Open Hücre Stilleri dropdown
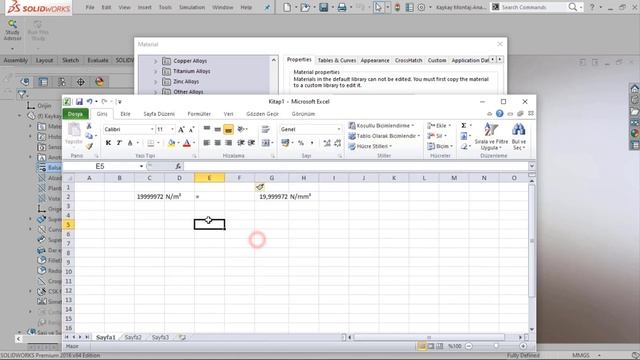Viewport: 640px width, 360px height. 370,146
